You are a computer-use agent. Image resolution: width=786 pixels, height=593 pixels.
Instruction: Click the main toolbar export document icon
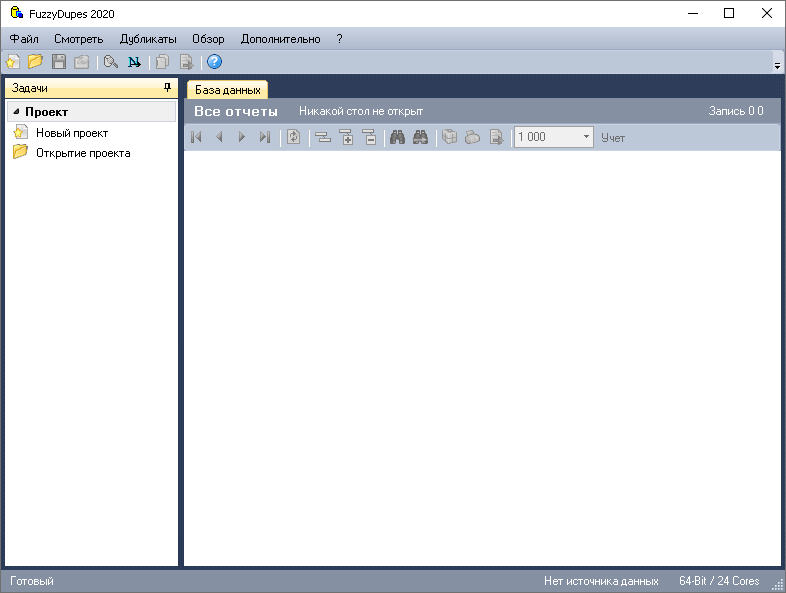(186, 62)
